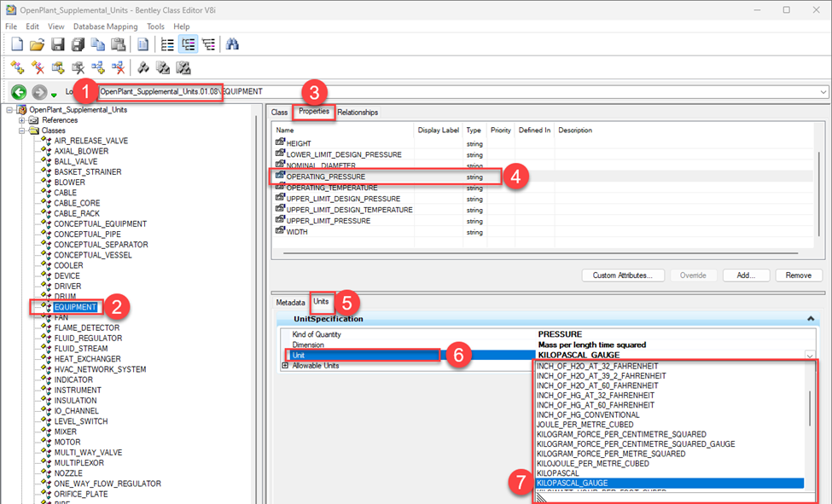Screen dimensions: 832x504
Task: Open the Database Mapping menu
Action: pyautogui.click(x=105, y=26)
